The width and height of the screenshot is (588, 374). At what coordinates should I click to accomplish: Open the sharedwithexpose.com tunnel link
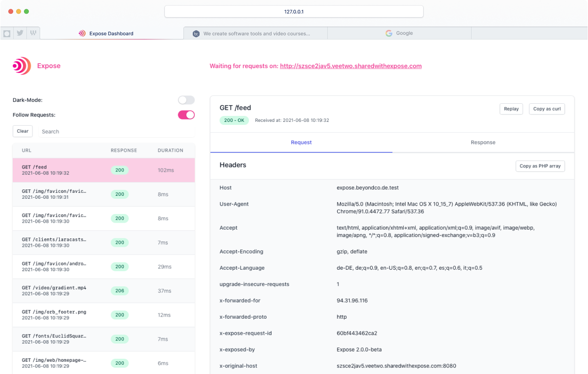tap(351, 66)
